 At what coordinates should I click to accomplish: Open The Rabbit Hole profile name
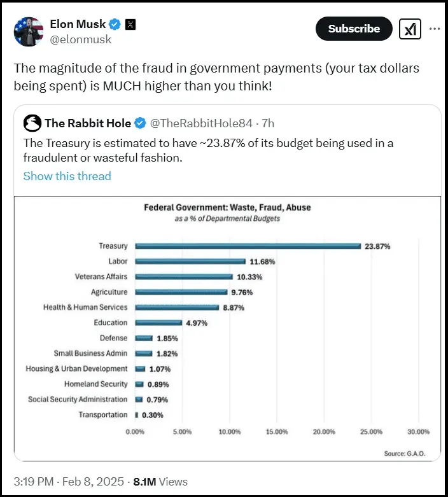(x=87, y=123)
